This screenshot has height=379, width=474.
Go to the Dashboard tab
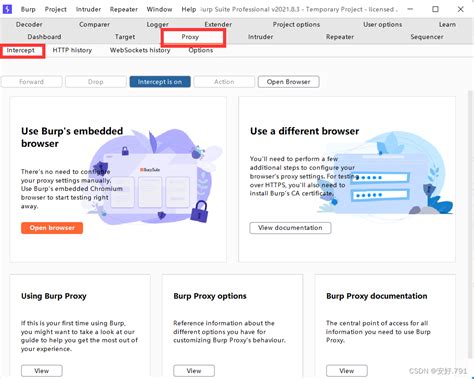tap(44, 37)
